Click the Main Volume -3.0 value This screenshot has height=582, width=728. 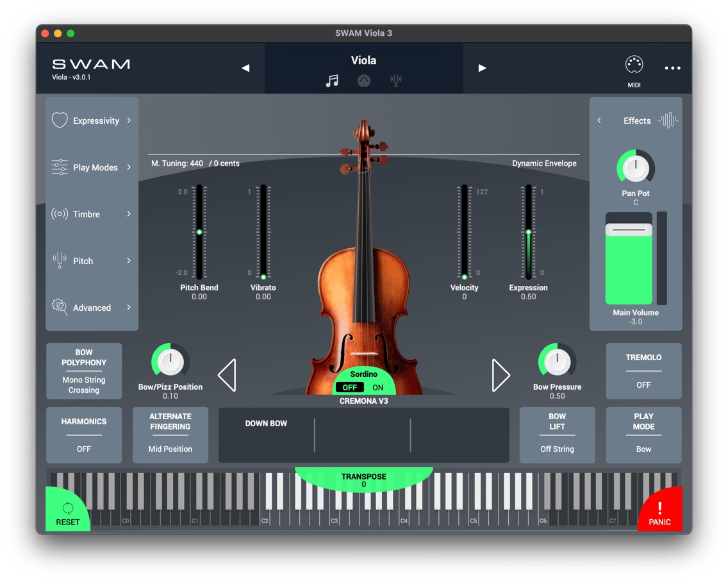[x=636, y=322]
